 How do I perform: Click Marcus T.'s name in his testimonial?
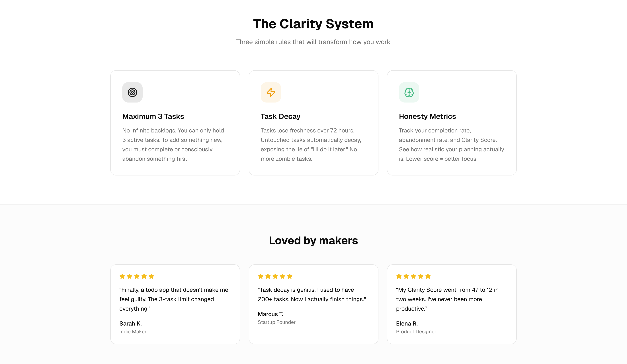(x=271, y=314)
